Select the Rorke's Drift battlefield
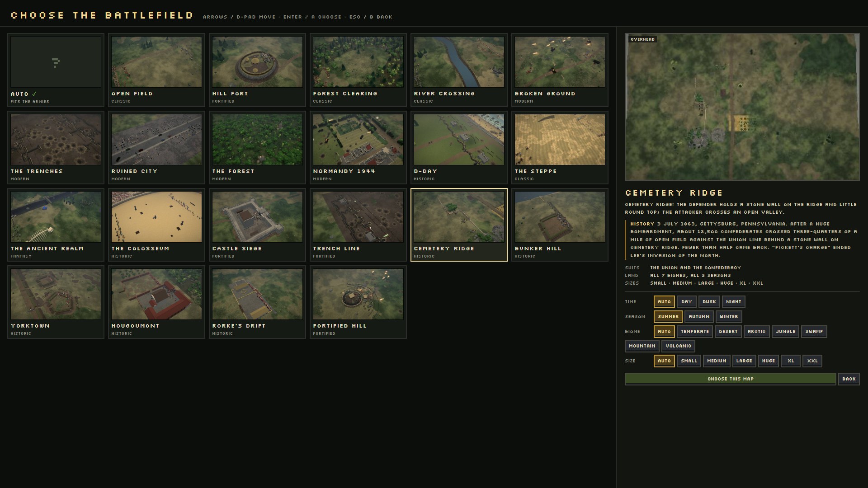The image size is (868, 488). [257, 302]
